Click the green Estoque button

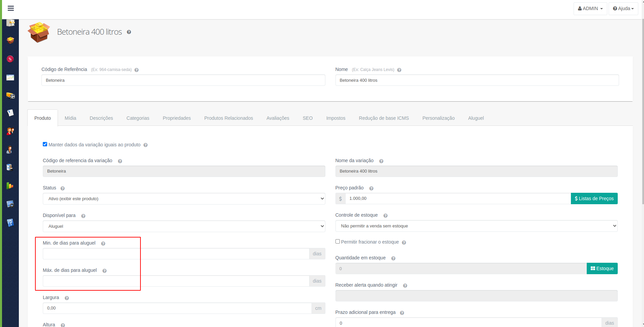602,268
